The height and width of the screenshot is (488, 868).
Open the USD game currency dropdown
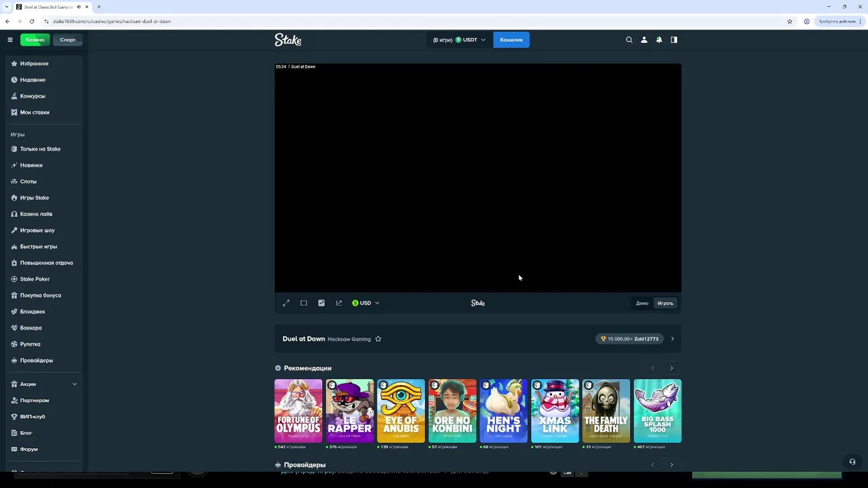click(x=366, y=303)
